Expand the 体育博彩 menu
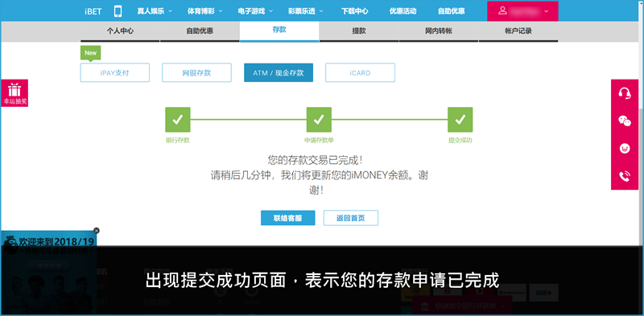 coord(205,11)
